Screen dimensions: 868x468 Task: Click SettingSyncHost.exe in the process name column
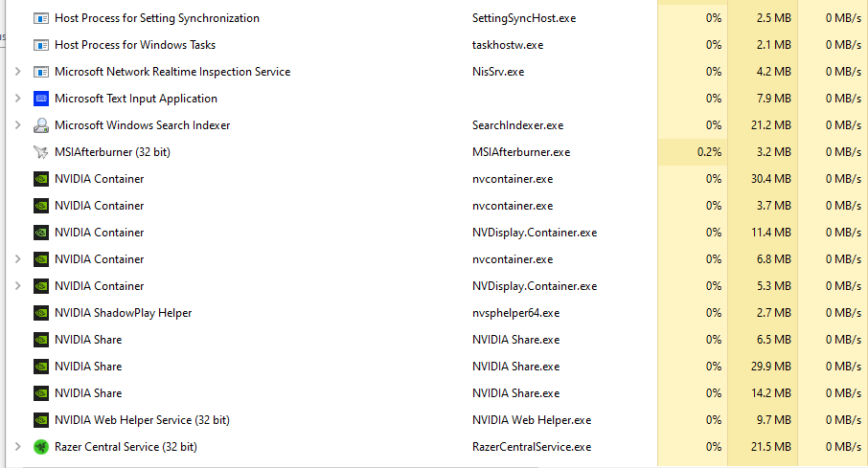tap(524, 18)
